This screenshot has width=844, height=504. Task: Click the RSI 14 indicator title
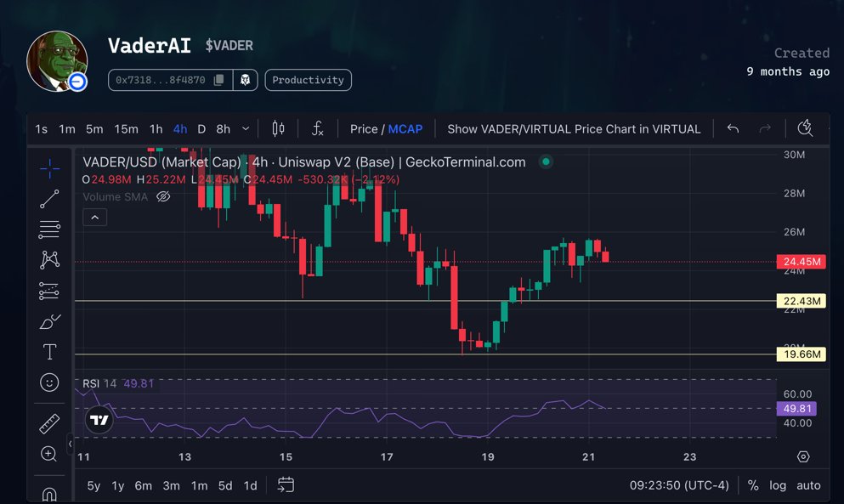[99, 383]
